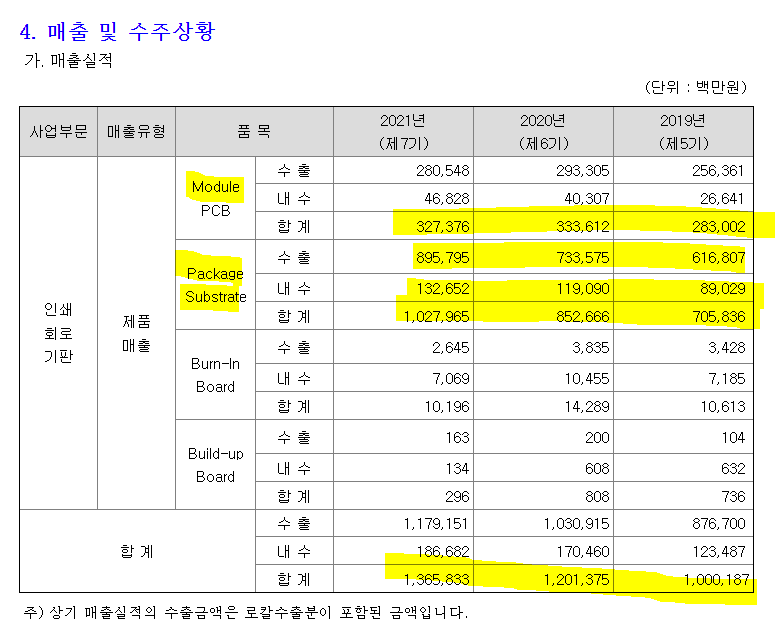783x639 pixels.
Task: Select Module PCB export value 280,548
Action: pyautogui.click(x=443, y=171)
